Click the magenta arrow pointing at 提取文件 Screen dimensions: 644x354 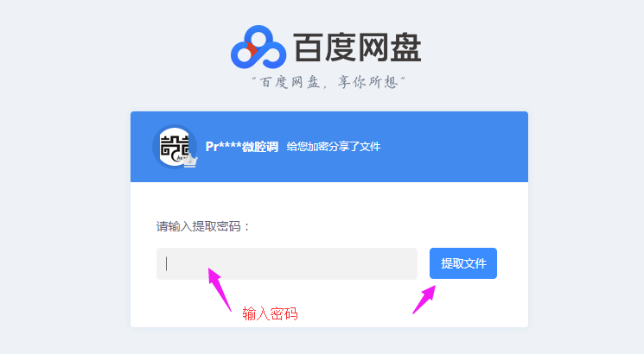tap(424, 300)
